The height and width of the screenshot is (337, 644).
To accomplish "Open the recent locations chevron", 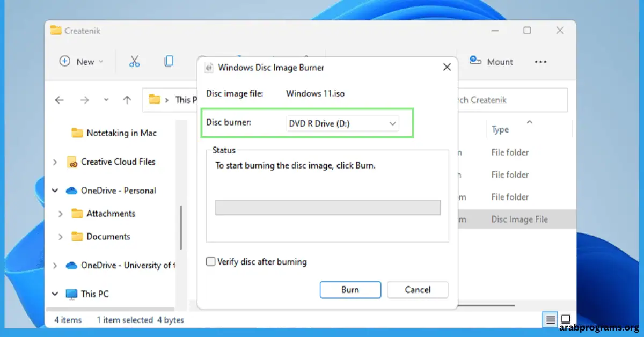I will (106, 100).
